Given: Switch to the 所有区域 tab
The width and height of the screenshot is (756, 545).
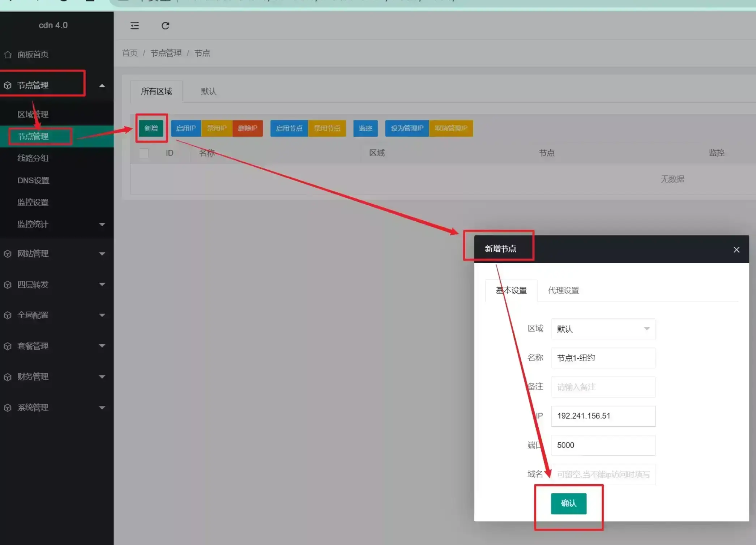Looking at the screenshot, I should 156,91.
